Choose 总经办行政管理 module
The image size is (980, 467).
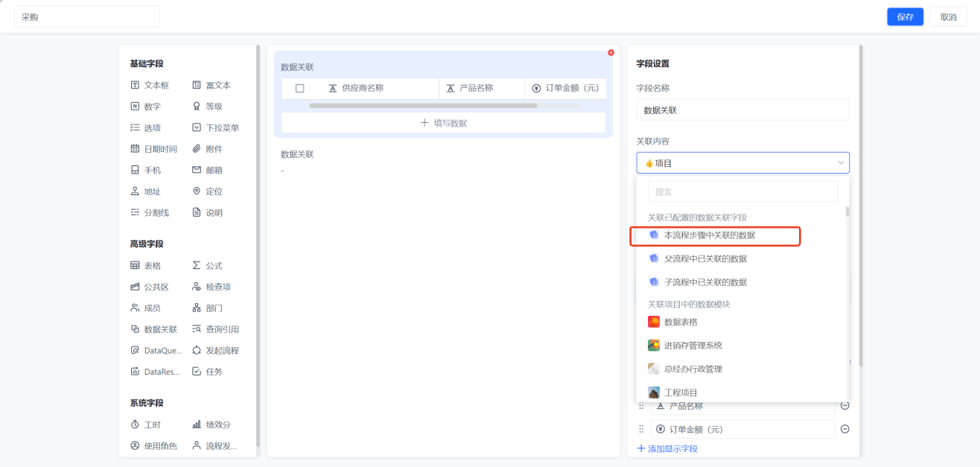click(x=742, y=369)
